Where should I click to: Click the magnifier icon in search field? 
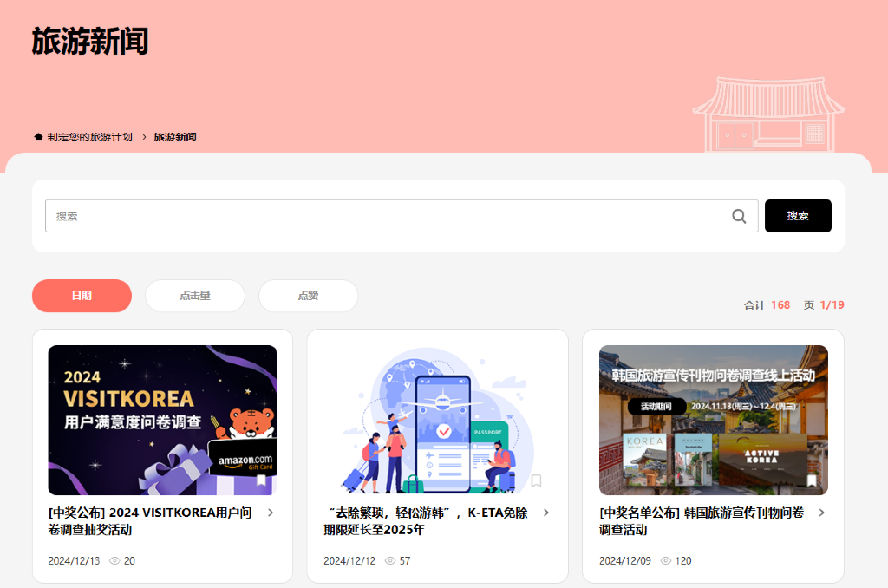coord(739,216)
